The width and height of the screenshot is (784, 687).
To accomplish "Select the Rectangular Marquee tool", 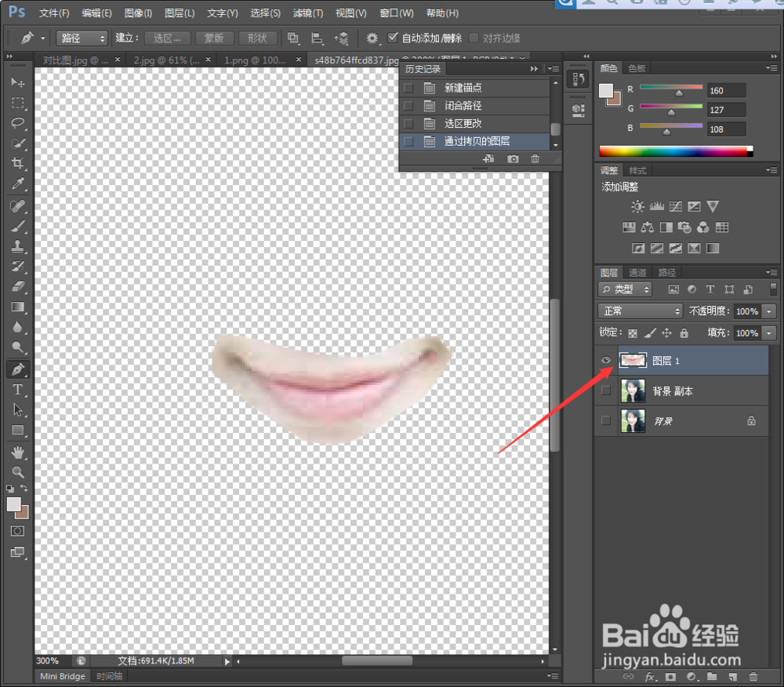I will coord(17,103).
